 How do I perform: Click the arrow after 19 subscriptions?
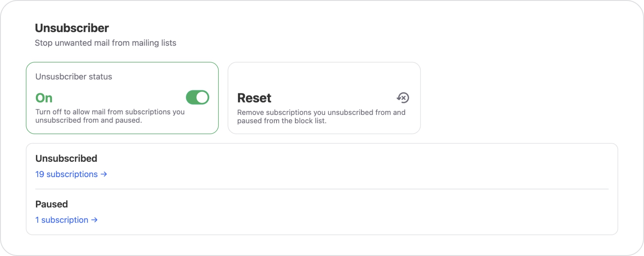104,174
